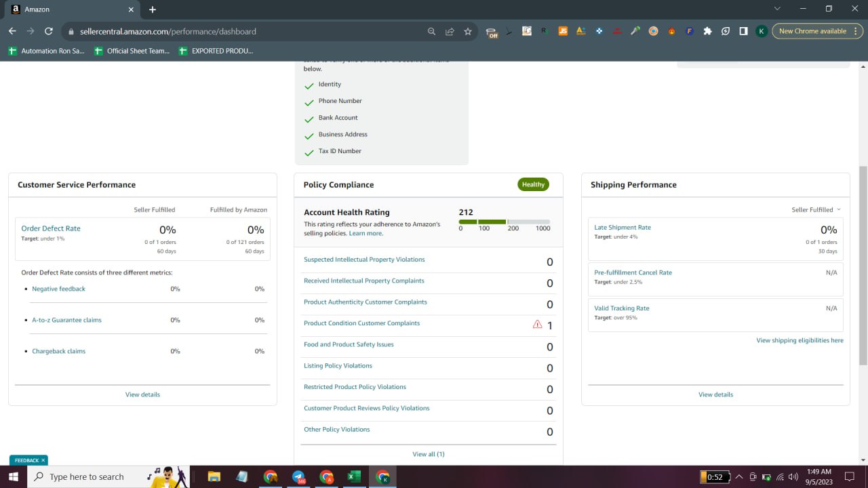This screenshot has width=868, height=488.
Task: Click Learn more about Account Health Rating
Action: pyautogui.click(x=366, y=233)
